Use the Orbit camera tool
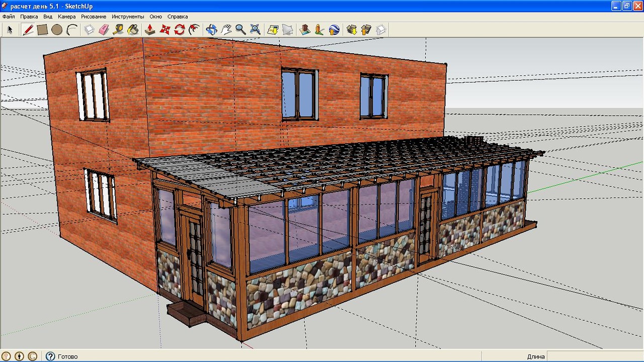 point(211,30)
